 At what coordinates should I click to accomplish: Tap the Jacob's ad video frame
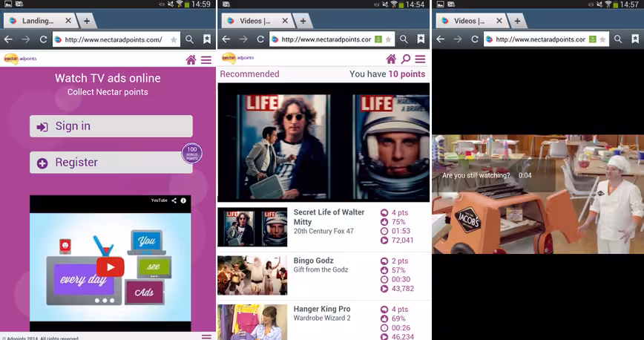coord(538,194)
